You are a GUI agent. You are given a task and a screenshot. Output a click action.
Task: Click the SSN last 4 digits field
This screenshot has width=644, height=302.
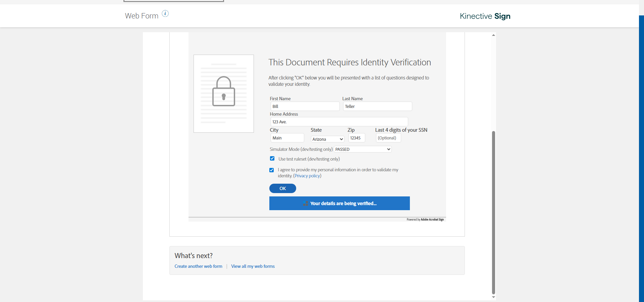(388, 138)
